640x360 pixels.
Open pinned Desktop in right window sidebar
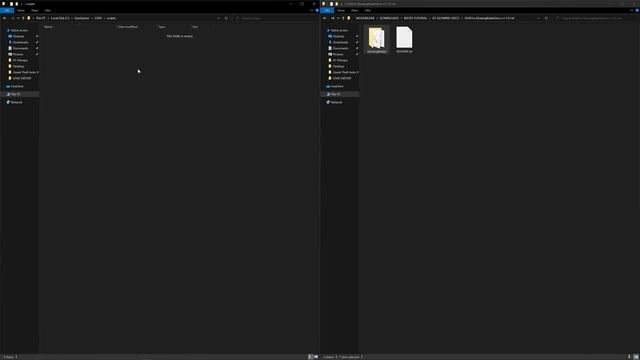pos(338,36)
